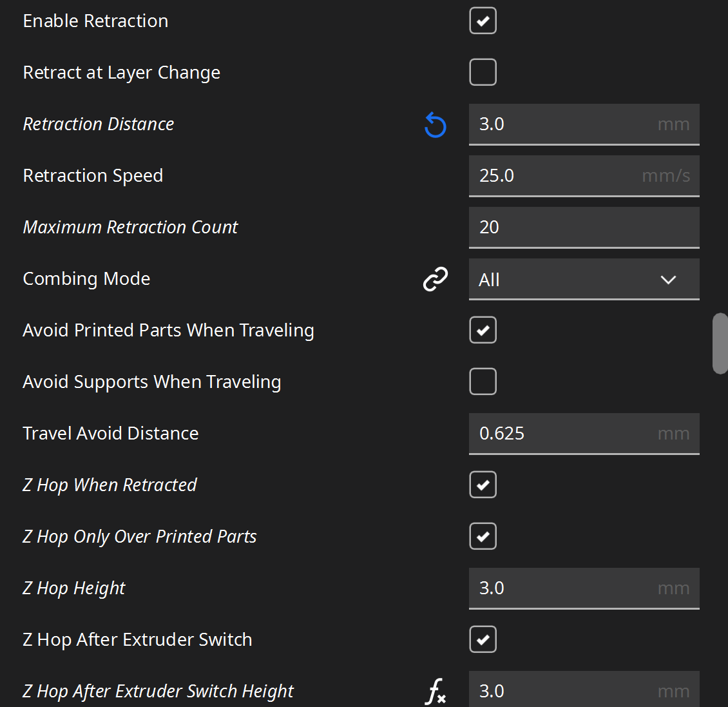
Task: Reset Retraction Distance to default value
Action: [x=436, y=124]
